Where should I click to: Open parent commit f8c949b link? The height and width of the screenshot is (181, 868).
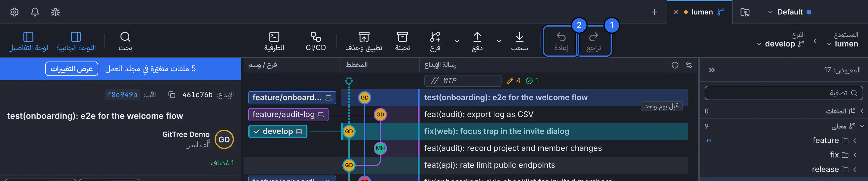pos(122,95)
